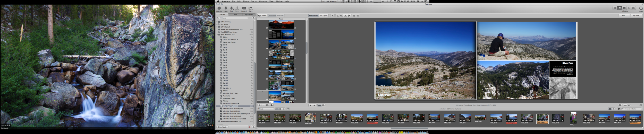Add a photo box using its toolbar icon
The height and width of the screenshot is (134, 644).
pos(345,15)
